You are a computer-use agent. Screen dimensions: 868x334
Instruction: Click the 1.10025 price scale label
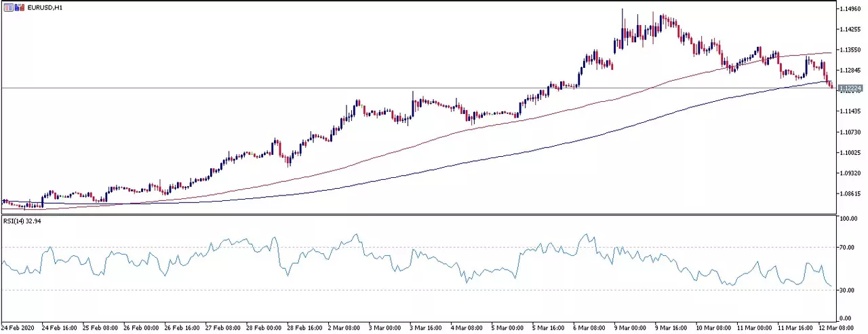(x=851, y=153)
